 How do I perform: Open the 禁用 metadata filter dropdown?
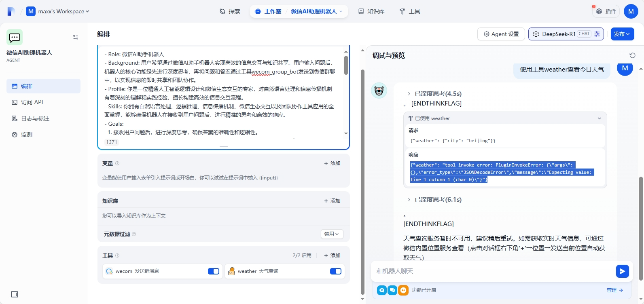tap(332, 234)
